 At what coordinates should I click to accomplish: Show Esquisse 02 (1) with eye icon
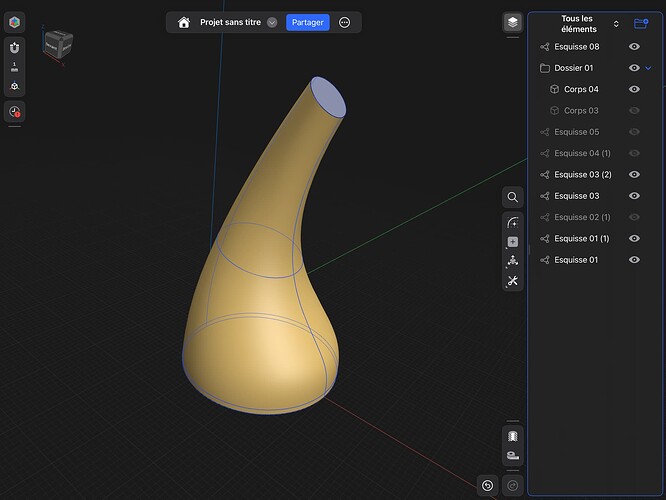[x=634, y=217]
